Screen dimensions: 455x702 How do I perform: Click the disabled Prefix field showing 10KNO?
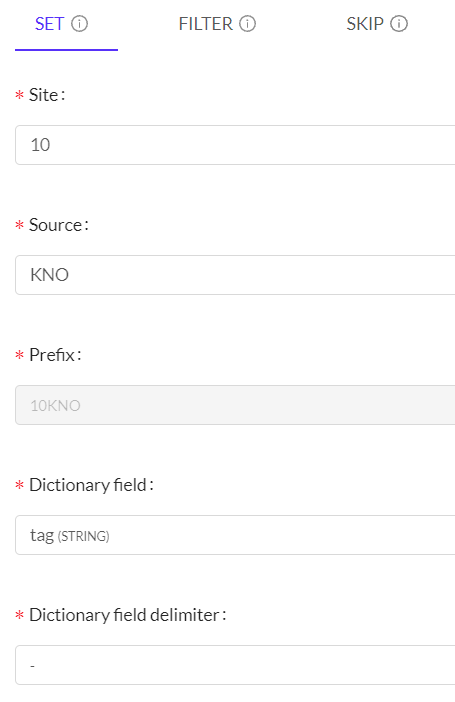click(x=236, y=405)
